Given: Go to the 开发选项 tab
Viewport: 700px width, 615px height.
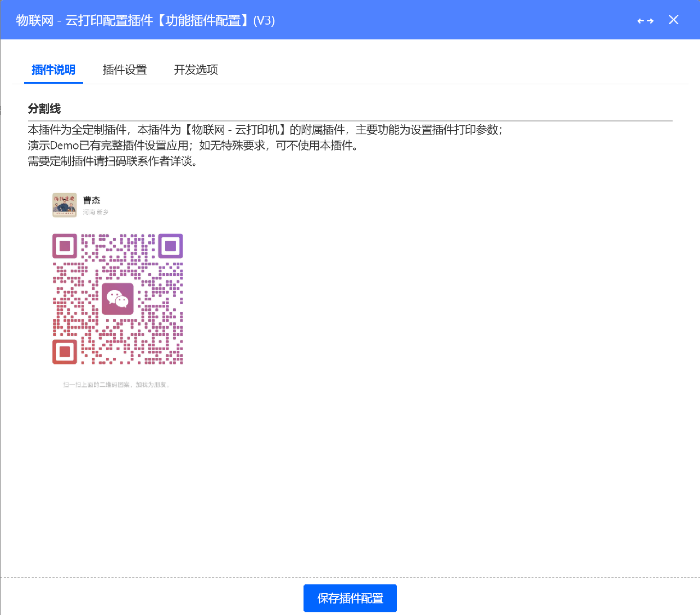Looking at the screenshot, I should click(x=196, y=70).
